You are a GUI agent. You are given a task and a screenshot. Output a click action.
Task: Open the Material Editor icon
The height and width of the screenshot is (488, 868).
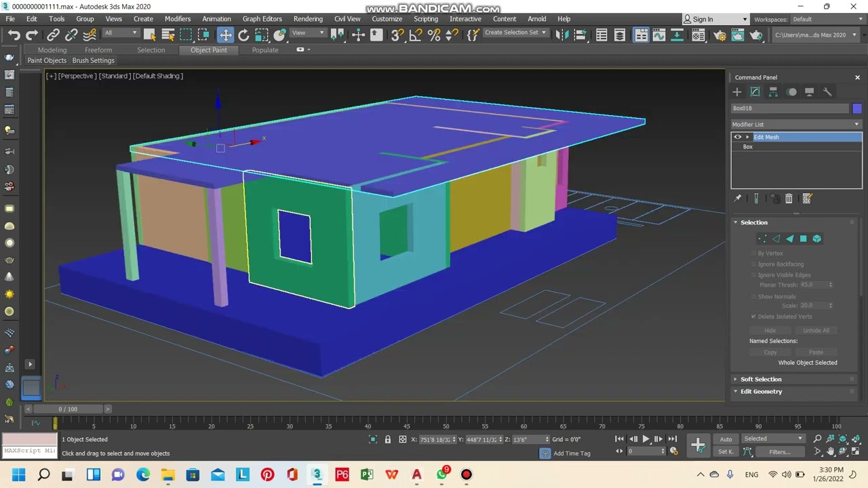pyautogui.click(x=698, y=35)
